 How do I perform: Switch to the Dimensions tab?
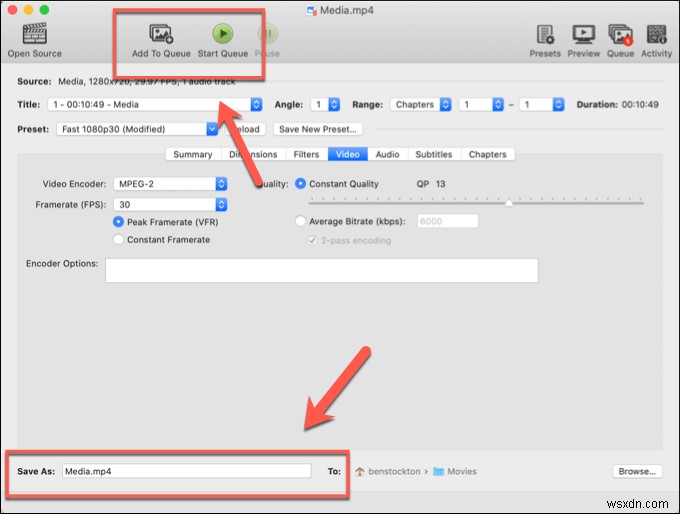click(253, 154)
